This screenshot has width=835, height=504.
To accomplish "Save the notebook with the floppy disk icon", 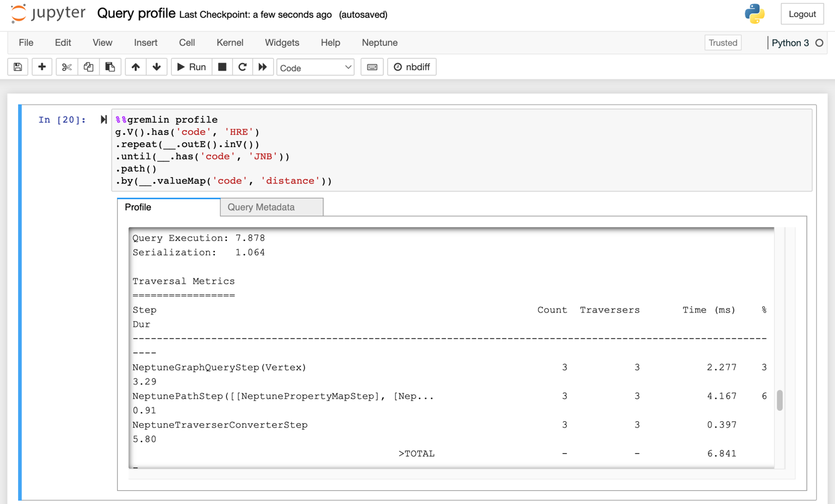I will click(18, 67).
